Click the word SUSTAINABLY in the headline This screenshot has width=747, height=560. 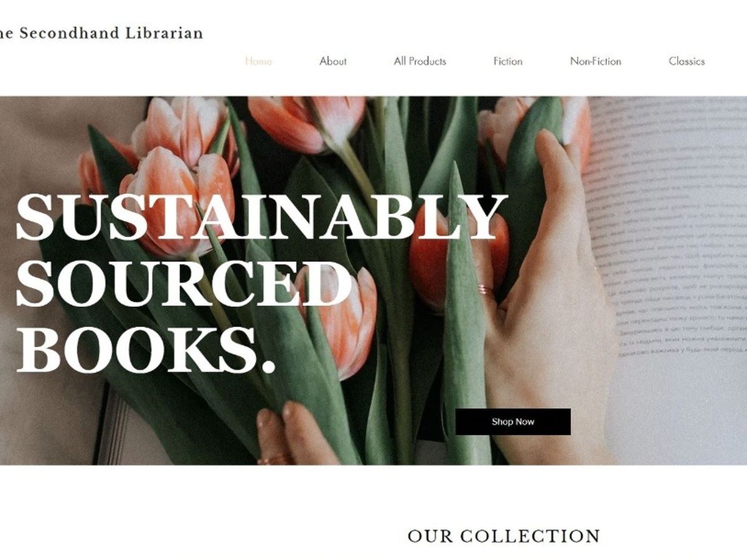click(x=261, y=217)
